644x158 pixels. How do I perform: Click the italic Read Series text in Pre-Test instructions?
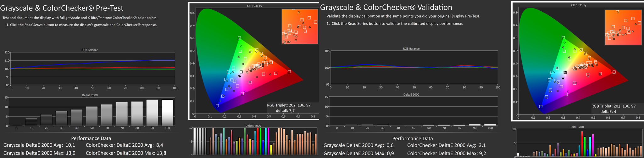pos(34,25)
